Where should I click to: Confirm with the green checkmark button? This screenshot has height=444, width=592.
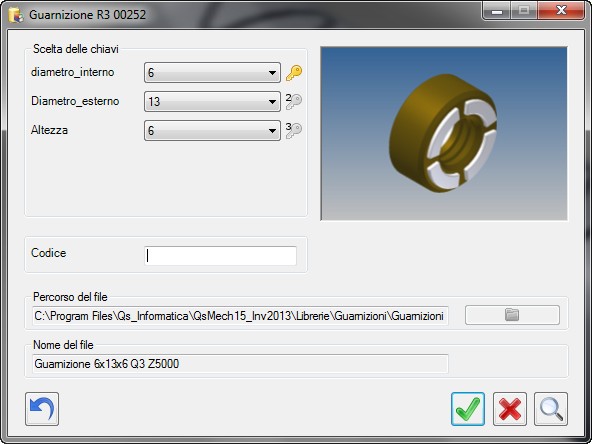tap(468, 409)
